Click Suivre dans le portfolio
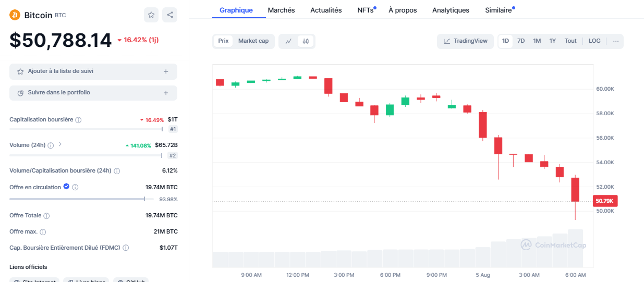Viewport: 644px width, 282px height. 93,93
